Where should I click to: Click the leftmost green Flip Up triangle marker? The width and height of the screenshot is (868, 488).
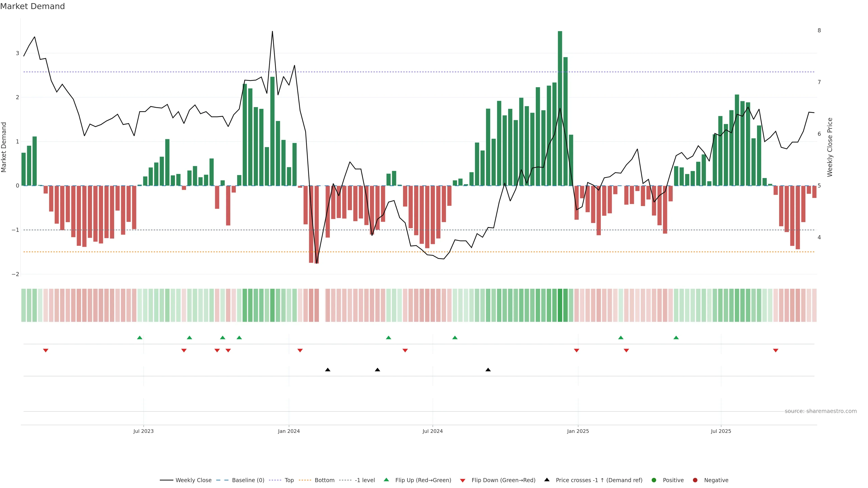pyautogui.click(x=140, y=338)
